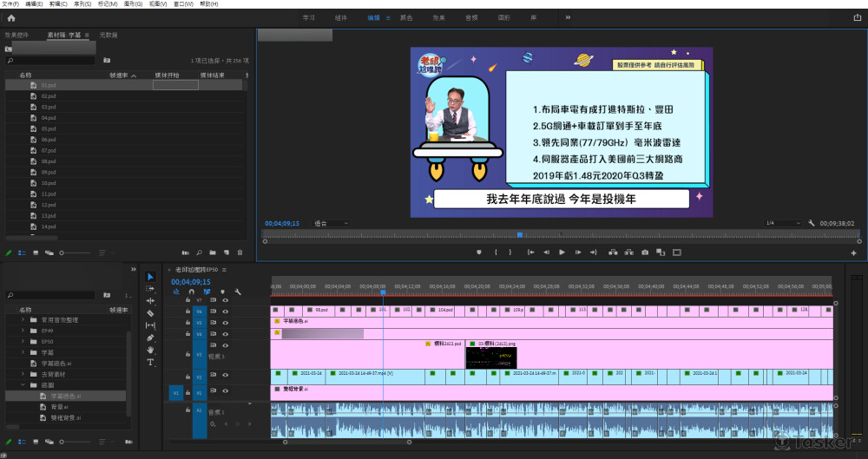Click the 00;04;09;15 timeline timecode
Image resolution: width=868 pixels, height=459 pixels.
coord(190,282)
